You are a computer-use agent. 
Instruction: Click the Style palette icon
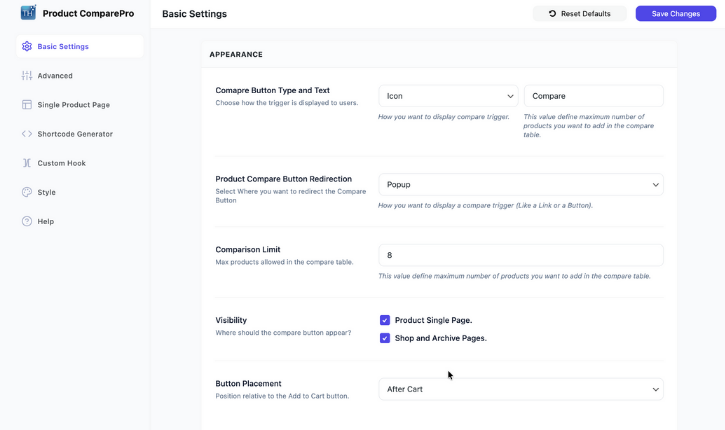27,192
